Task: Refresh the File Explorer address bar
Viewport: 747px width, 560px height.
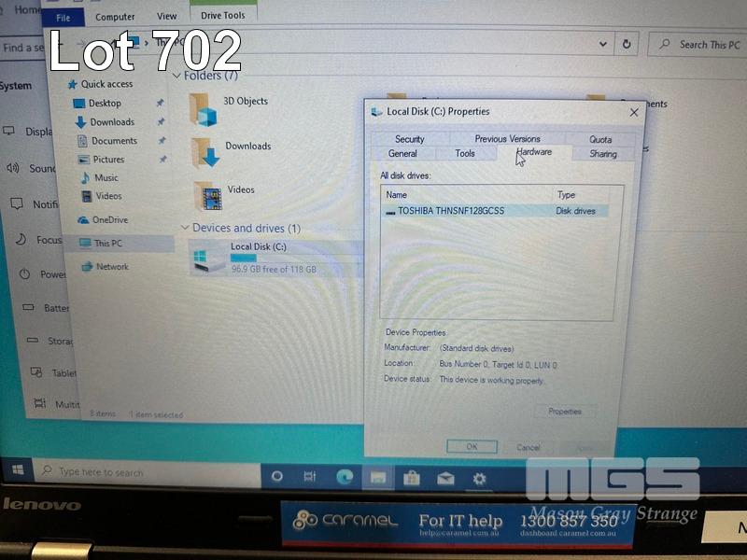Action: [627, 44]
